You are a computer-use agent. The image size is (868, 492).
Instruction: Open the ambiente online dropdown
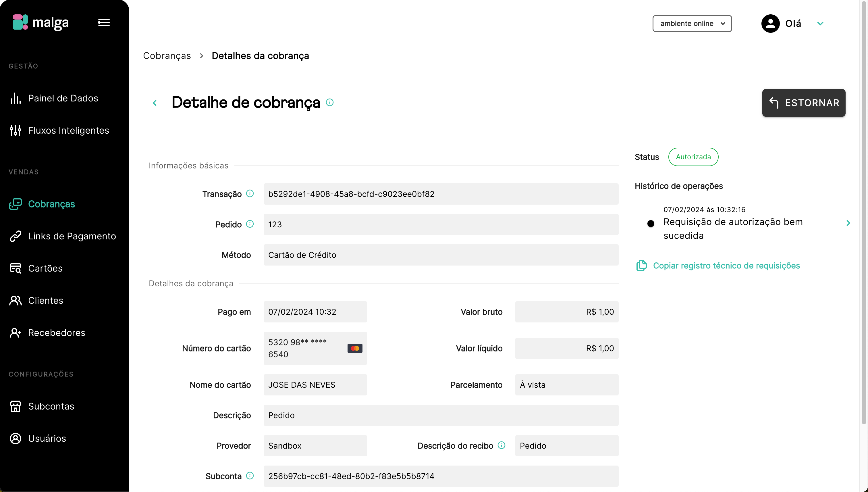692,23
